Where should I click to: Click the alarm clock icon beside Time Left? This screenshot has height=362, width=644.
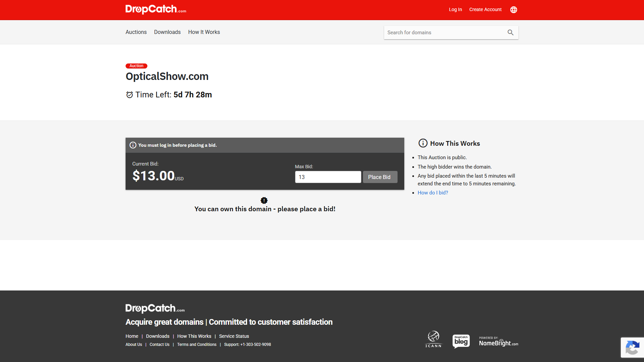coord(130,95)
